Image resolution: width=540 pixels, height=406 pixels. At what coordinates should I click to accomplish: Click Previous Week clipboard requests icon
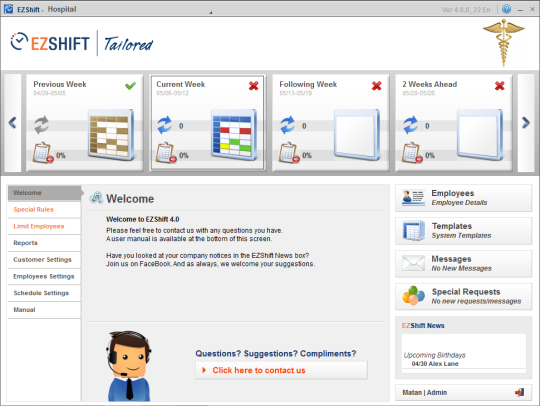(43, 153)
